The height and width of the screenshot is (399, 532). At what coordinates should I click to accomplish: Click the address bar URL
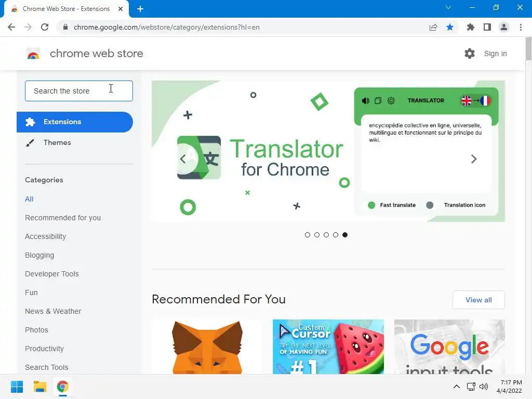166,27
